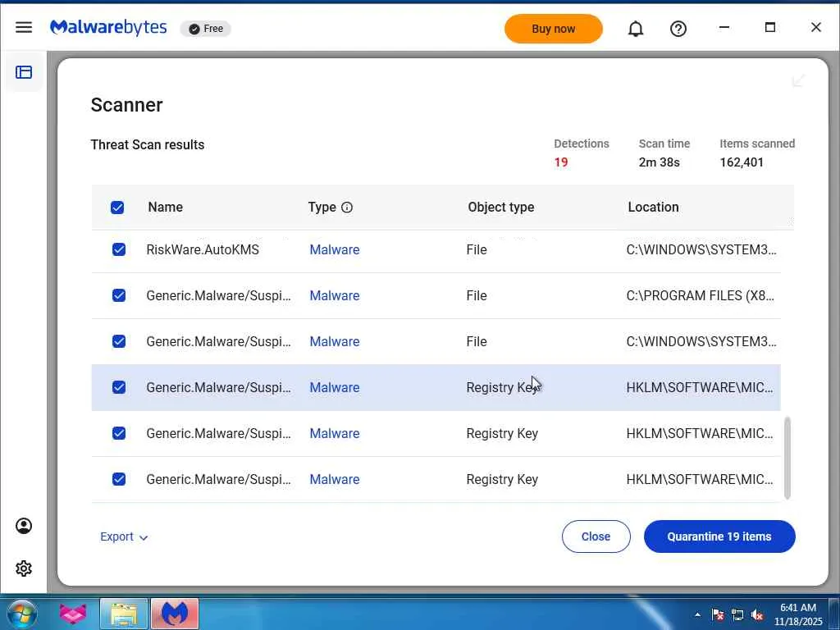This screenshot has width=840, height=630.
Task: Collapse the scanner panel via the corner arrow
Action: pyautogui.click(x=798, y=80)
